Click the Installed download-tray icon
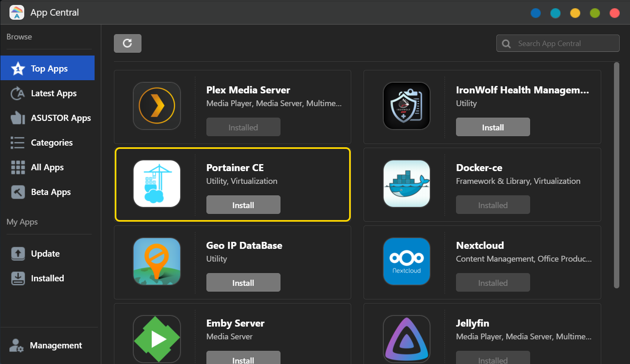Screen dimensions: 630x364 (18, 278)
